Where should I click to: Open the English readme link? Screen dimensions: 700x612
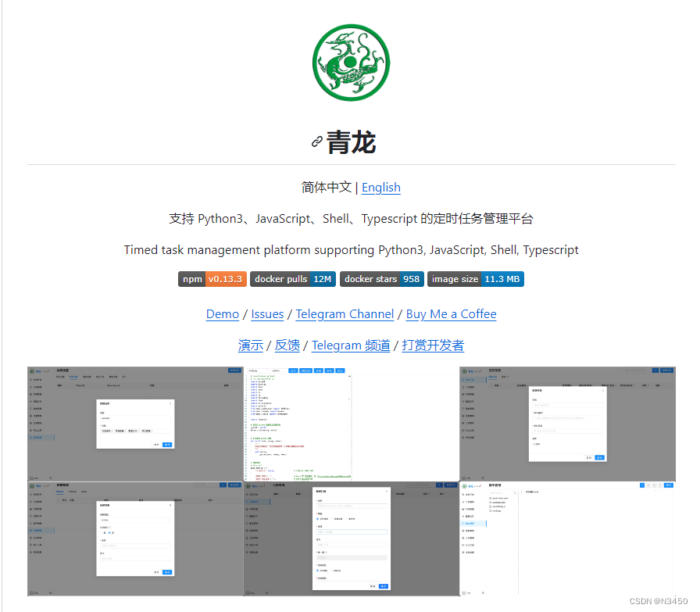pos(380,187)
